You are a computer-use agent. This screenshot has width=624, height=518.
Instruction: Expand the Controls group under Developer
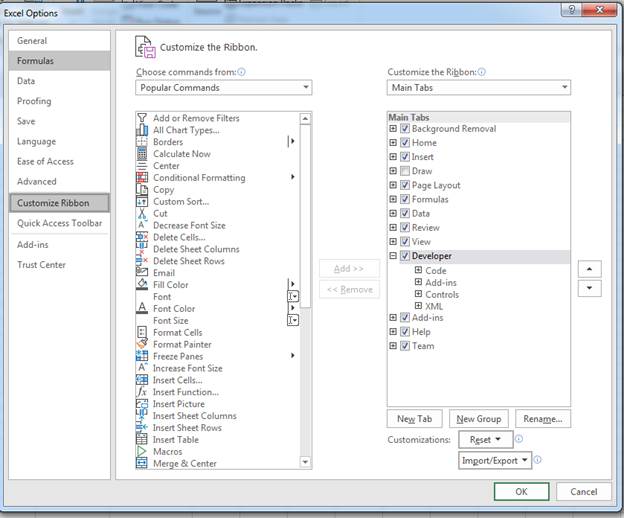tap(418, 294)
